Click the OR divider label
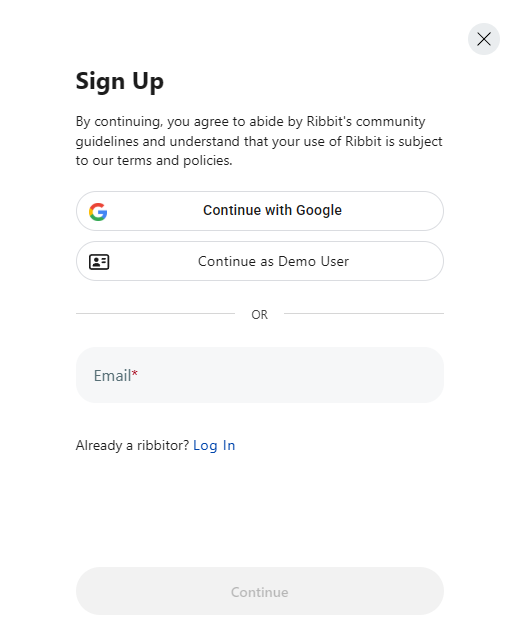Viewport: 522px width, 638px height. click(260, 315)
